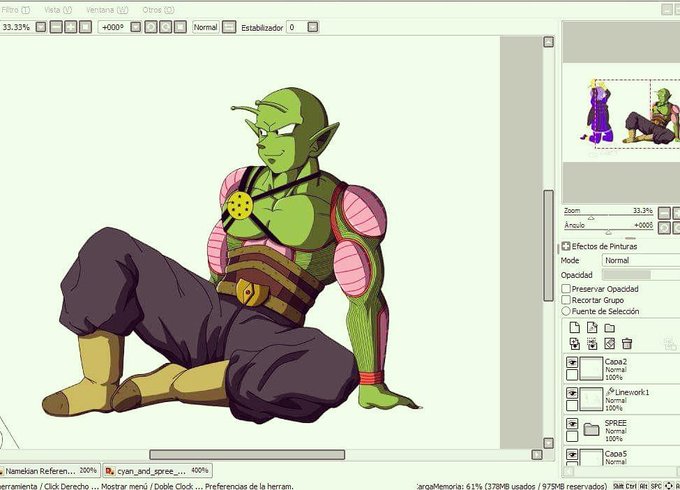The width and height of the screenshot is (680, 490).
Task: Toggle lock box under Capa2 eye
Action: pyautogui.click(x=572, y=375)
